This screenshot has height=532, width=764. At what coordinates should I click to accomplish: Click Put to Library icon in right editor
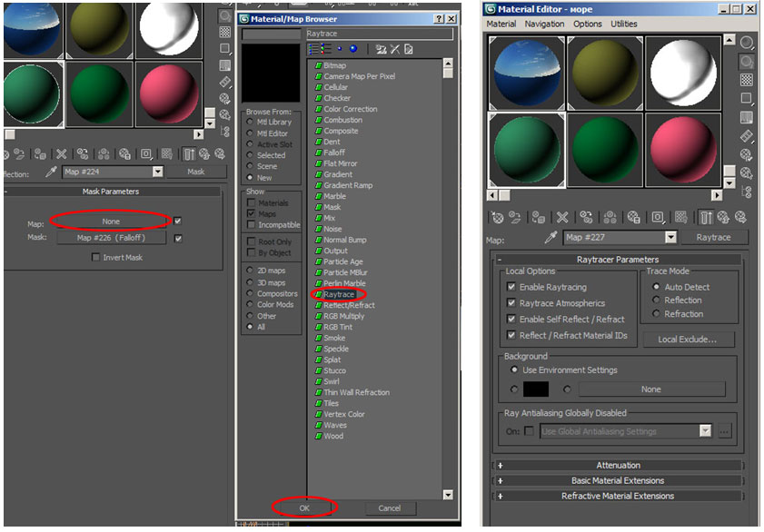[633, 217]
